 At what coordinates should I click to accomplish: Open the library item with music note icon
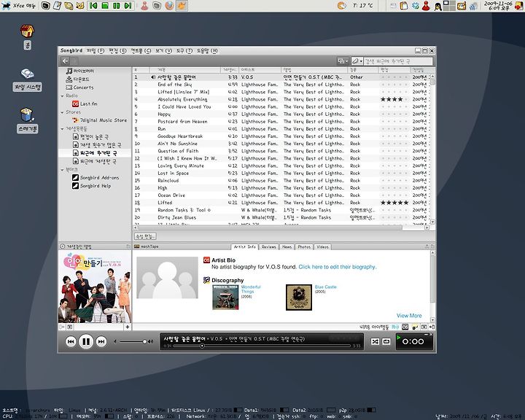pos(80,71)
